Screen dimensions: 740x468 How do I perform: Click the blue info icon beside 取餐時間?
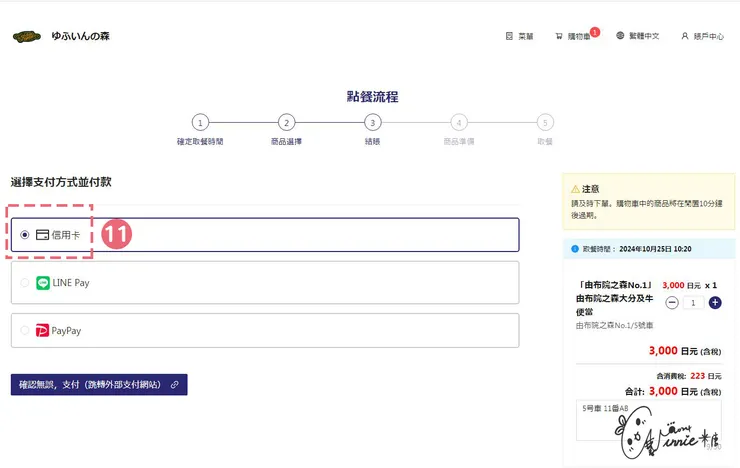tap(575, 249)
